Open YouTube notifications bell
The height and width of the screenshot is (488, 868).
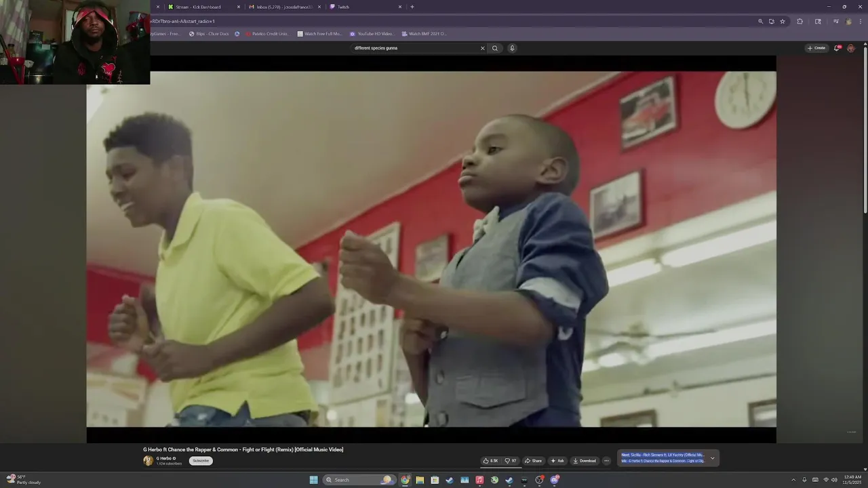click(x=837, y=48)
